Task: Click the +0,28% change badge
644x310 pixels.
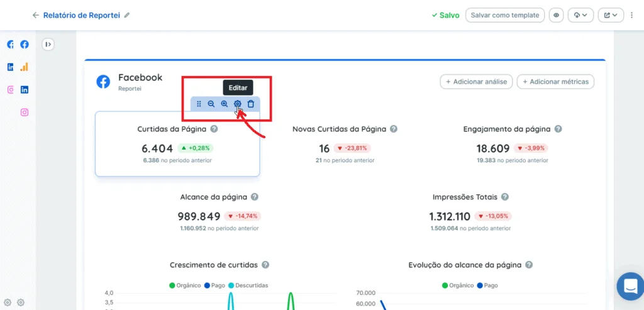Action: 196,148
